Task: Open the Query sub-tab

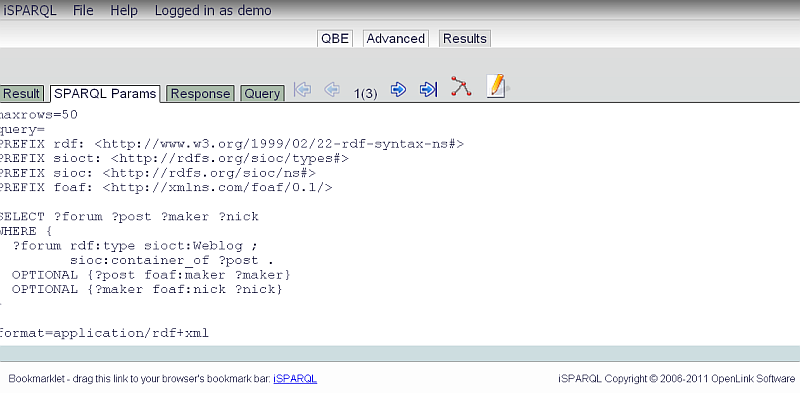Action: point(262,93)
